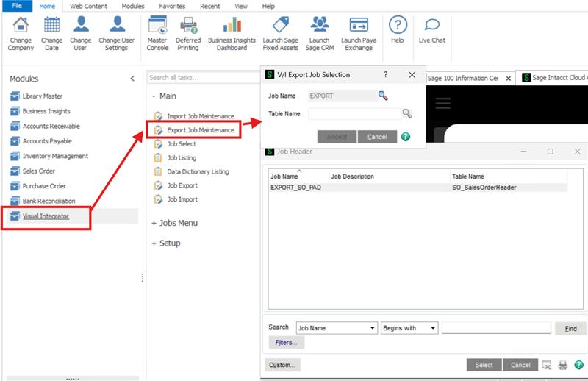588x381 pixels.
Task: Open the File menu
Action: (17, 6)
